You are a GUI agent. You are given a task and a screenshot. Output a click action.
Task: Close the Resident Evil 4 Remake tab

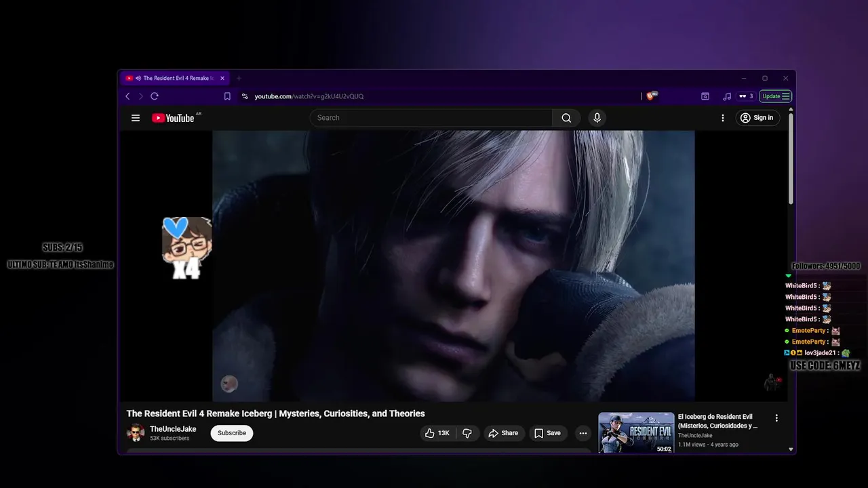tap(222, 79)
